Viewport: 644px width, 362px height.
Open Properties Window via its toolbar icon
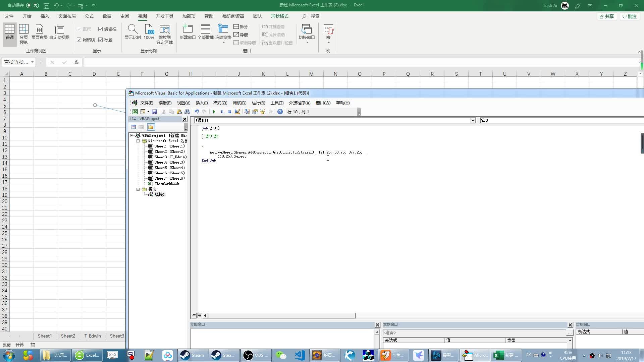click(255, 112)
